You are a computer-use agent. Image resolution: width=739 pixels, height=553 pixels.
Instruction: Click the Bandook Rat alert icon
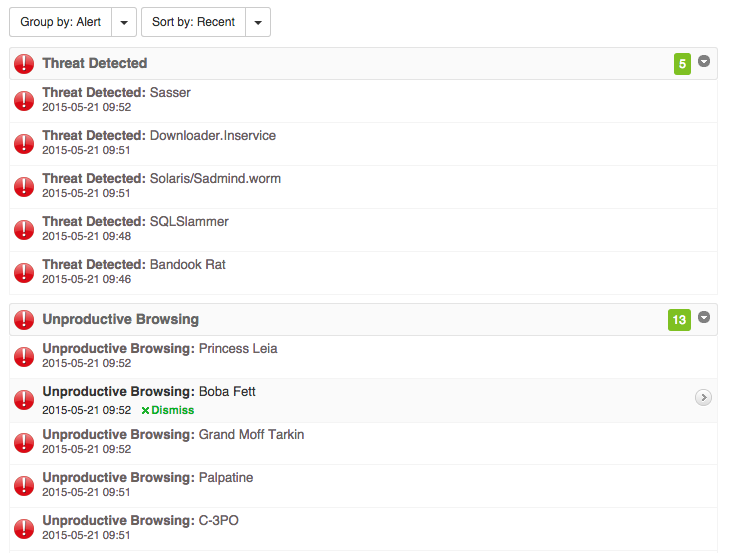point(24,273)
